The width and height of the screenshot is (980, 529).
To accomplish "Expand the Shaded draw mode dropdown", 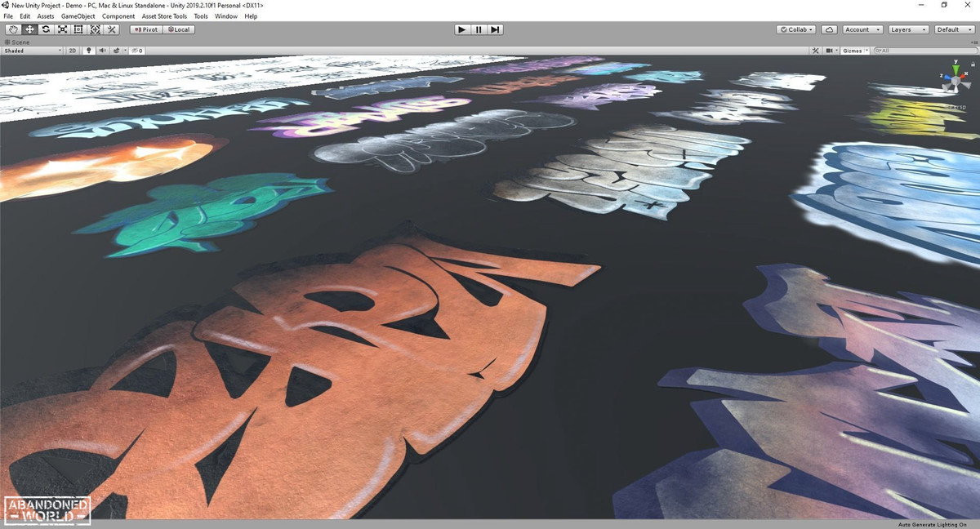I will (x=33, y=51).
